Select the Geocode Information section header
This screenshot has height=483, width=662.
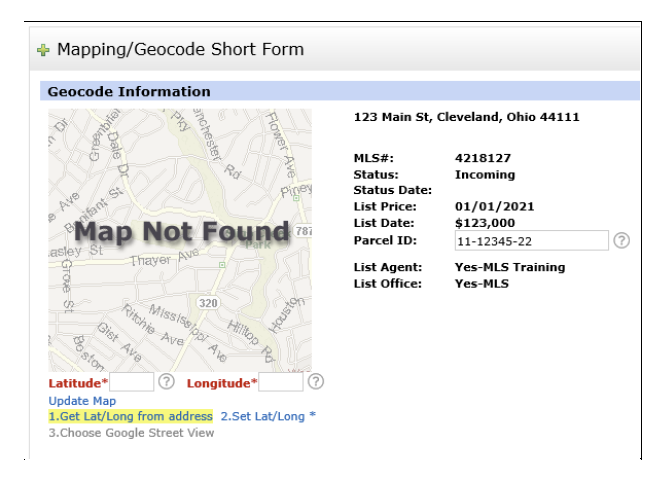tap(340, 91)
